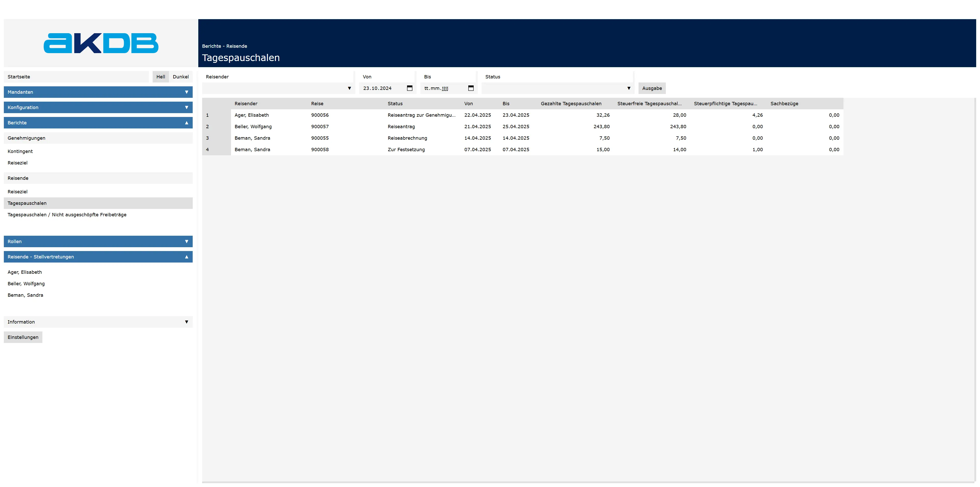Viewport: 980px width, 487px height.
Task: Switch to Dunkel dark theme
Action: [x=181, y=77]
